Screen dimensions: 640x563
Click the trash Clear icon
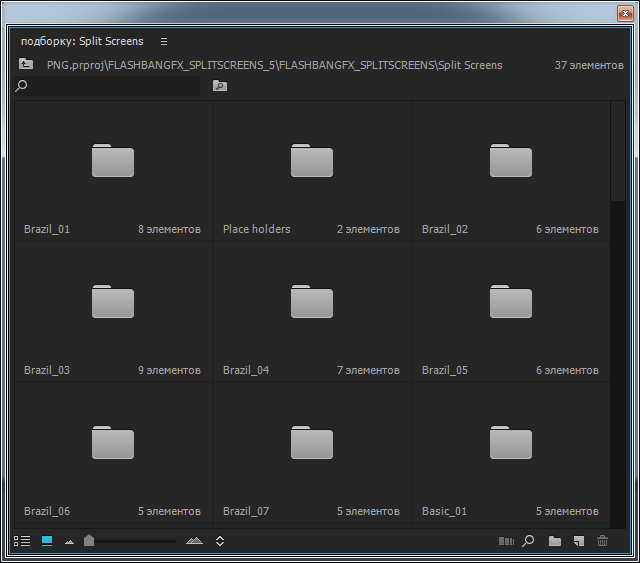(x=602, y=541)
